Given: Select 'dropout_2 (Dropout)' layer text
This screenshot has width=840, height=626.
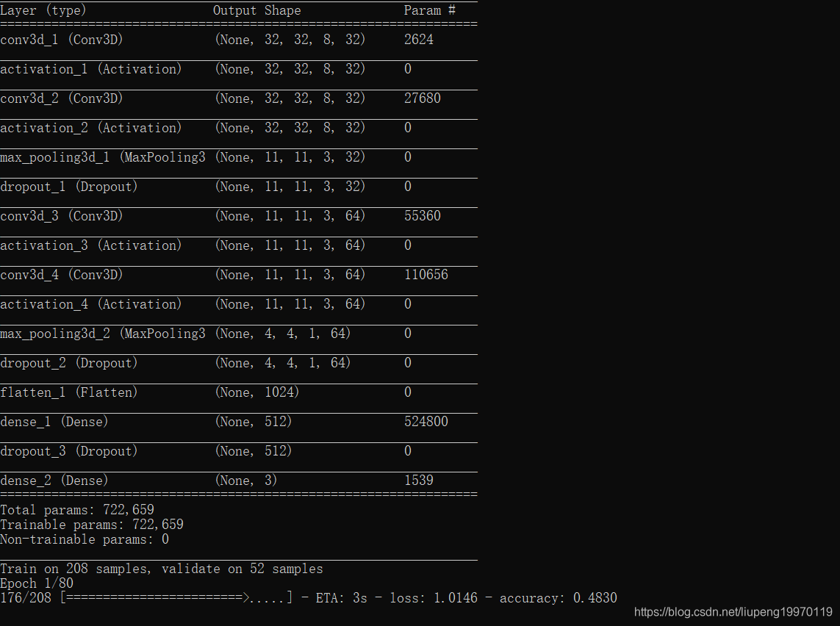Looking at the screenshot, I should point(69,364).
